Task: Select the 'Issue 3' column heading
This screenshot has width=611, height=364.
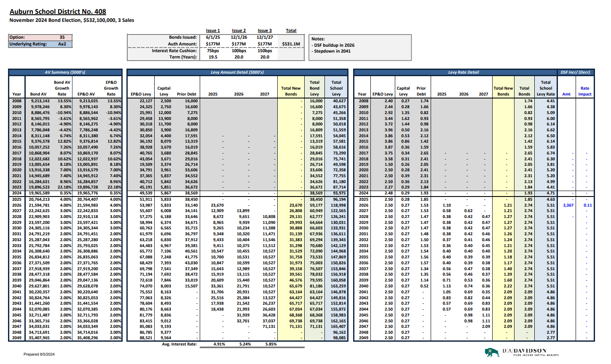Action: click(x=265, y=31)
